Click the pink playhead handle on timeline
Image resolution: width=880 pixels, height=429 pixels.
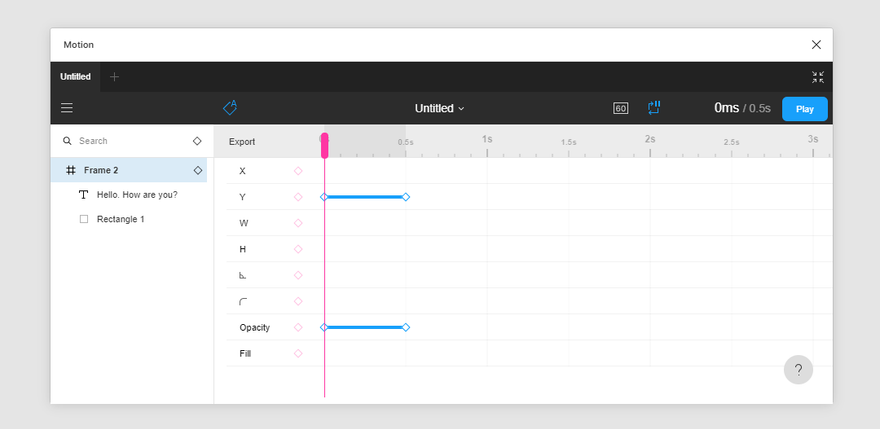tap(324, 145)
